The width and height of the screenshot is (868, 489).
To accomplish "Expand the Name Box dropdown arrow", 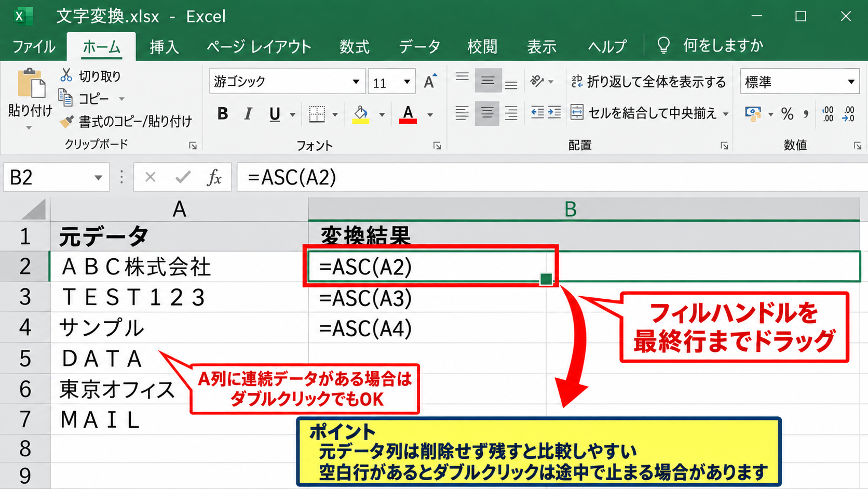I will pos(98,178).
